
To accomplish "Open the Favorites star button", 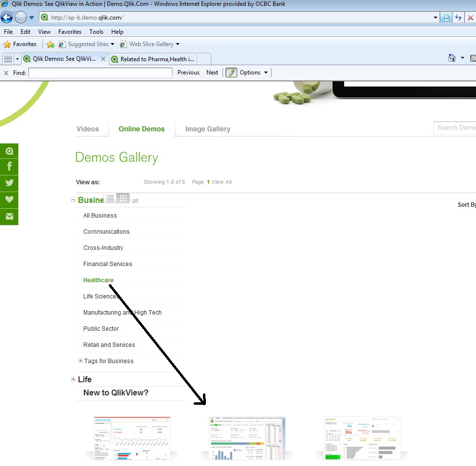I will (20, 44).
